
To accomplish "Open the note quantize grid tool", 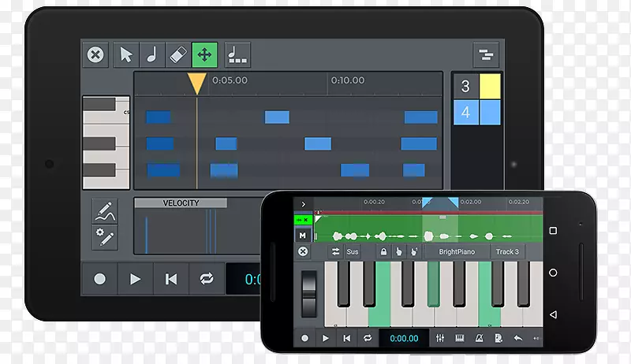I will 237,55.
